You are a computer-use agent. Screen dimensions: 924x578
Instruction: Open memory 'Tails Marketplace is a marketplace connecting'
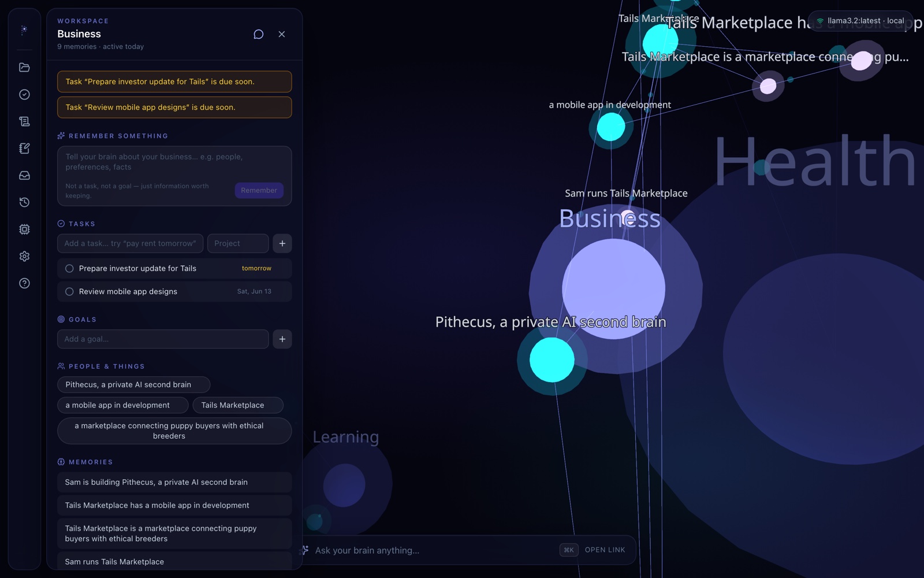(174, 533)
